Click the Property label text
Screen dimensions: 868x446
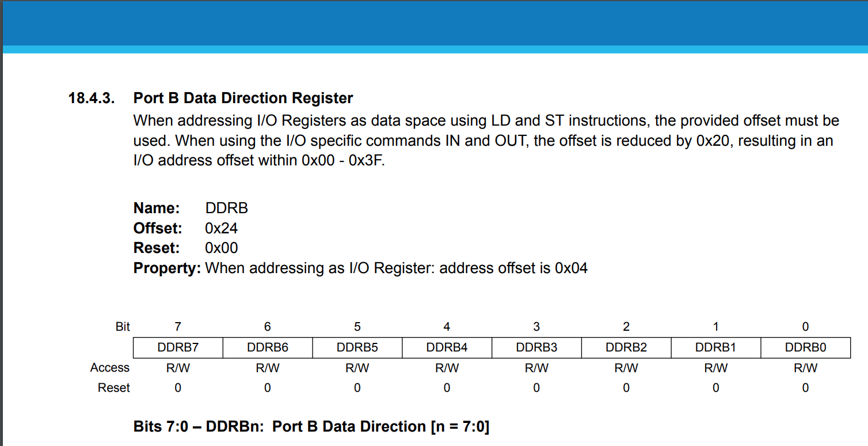coord(167,268)
